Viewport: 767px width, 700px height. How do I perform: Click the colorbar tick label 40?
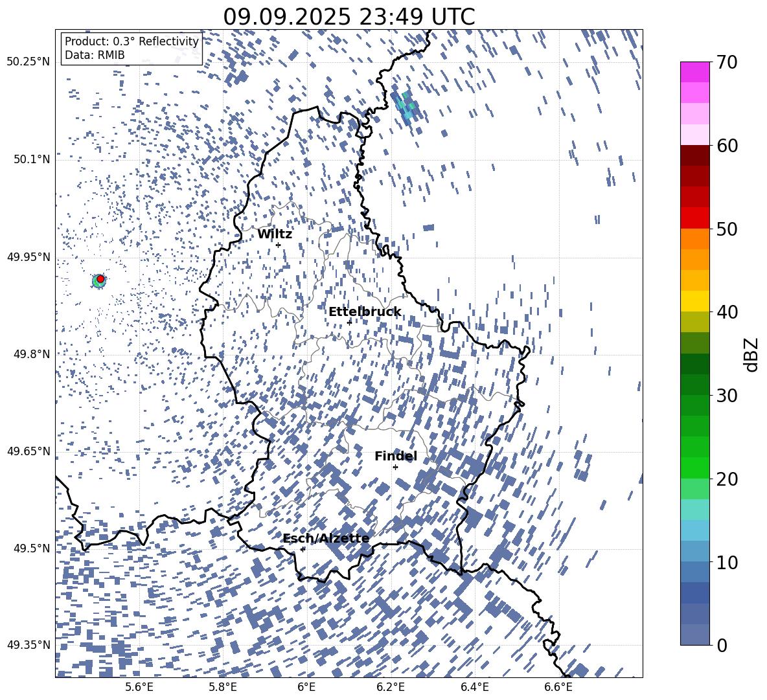(727, 312)
